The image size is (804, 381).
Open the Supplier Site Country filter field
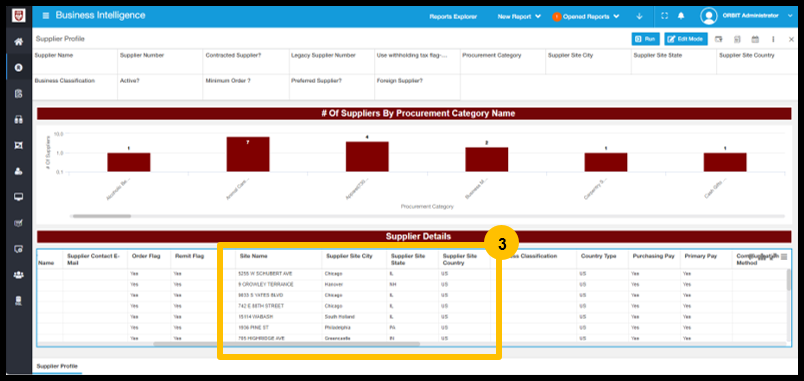757,62
